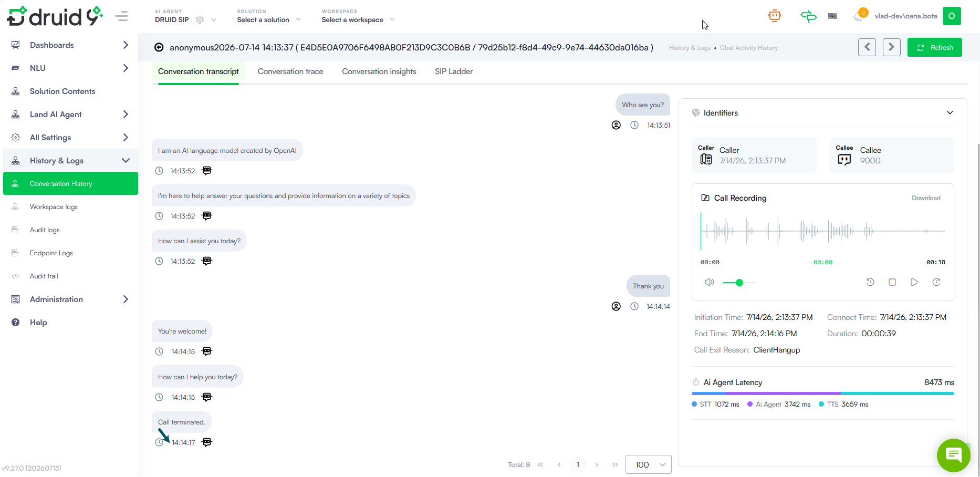Expand the Administration menu
The image size is (980, 477).
tap(70, 299)
